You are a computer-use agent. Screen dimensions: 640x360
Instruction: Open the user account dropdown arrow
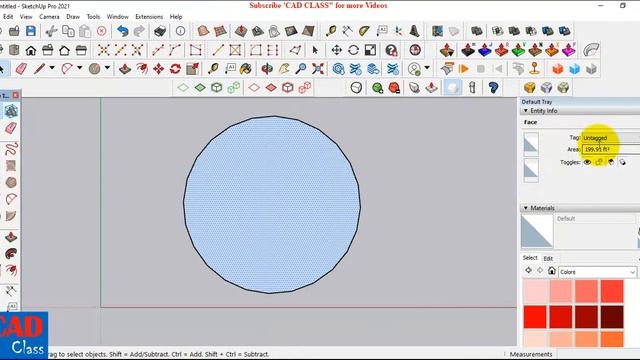[x=427, y=68]
